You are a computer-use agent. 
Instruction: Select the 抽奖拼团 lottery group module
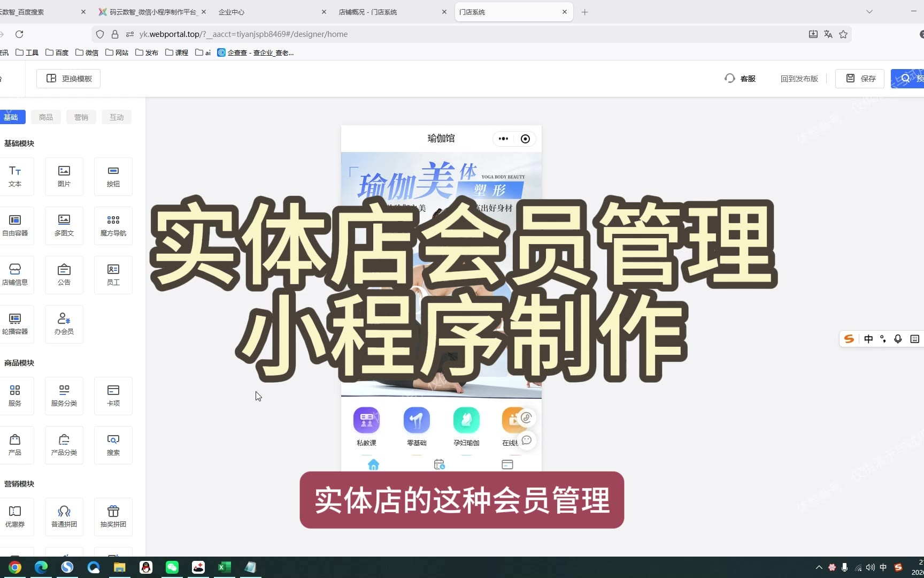click(113, 516)
